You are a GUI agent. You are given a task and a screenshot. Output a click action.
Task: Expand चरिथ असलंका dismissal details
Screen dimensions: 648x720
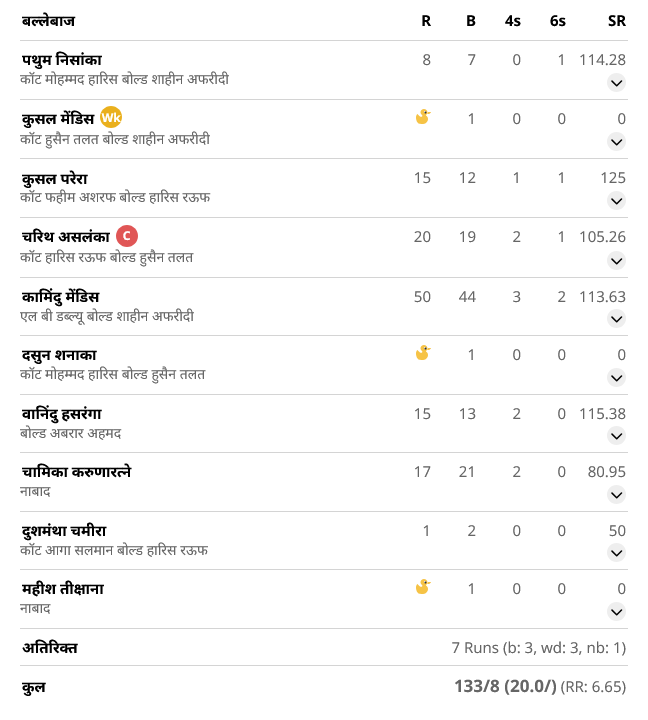[616, 261]
